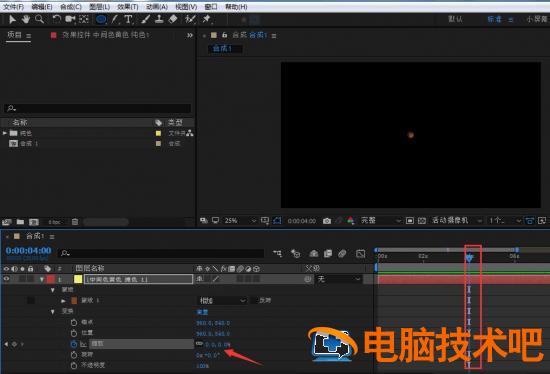Select the Type text tool
This screenshot has height=374, width=550.
(x=128, y=19)
